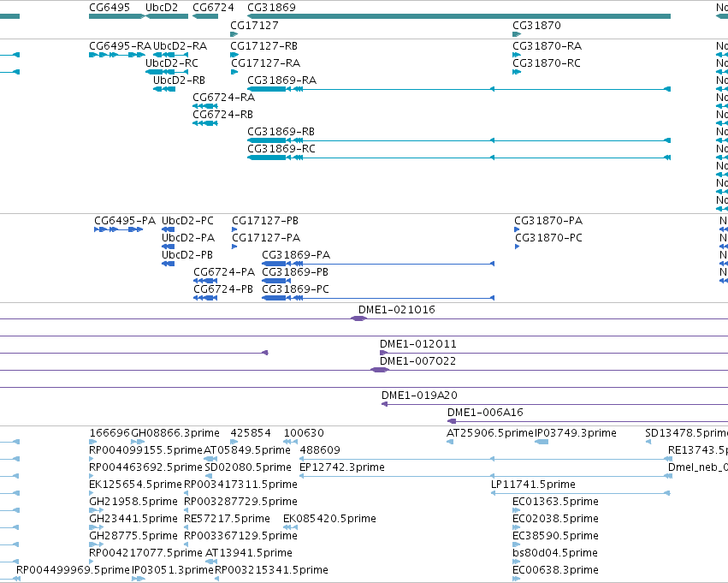Open EST IP03749.3prime
The image size is (728, 583).
576,433
